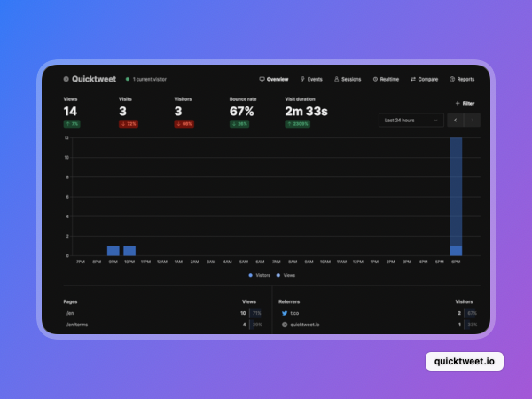Open the /en/terms page row
Screen dimensions: 532x399
[163, 325]
